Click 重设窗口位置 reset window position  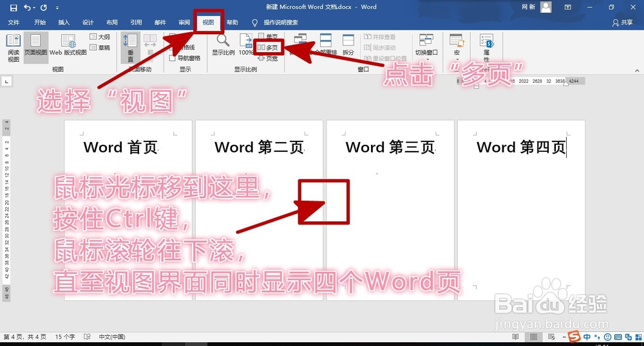point(385,59)
